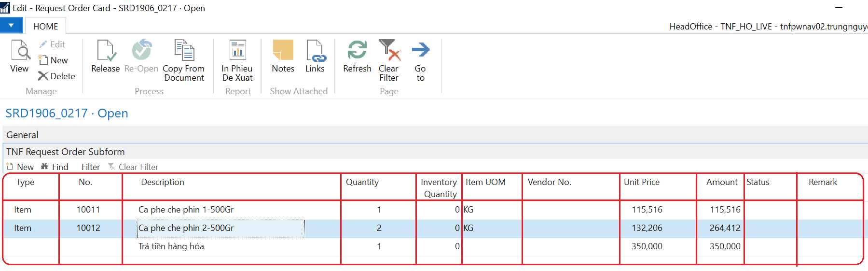The width and height of the screenshot is (868, 271).
Task: Expand the blue application menu dropdown
Action: tap(11, 26)
